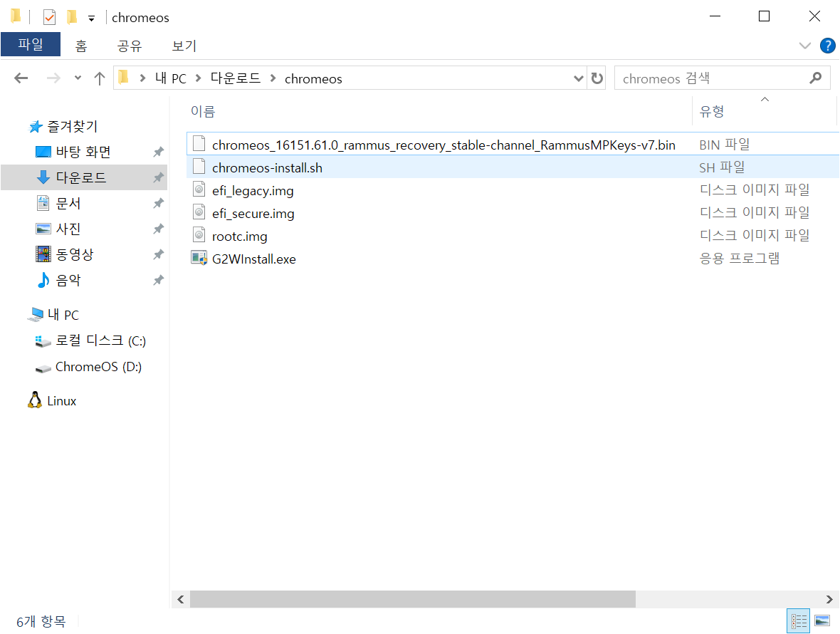Switch to details view layout
Screen dimensions: 840x634
pos(798,621)
